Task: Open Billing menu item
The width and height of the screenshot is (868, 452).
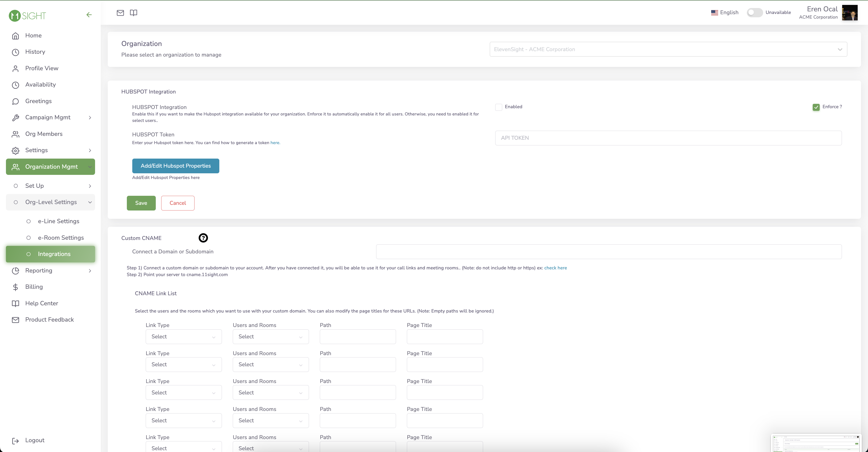Action: pos(50,287)
